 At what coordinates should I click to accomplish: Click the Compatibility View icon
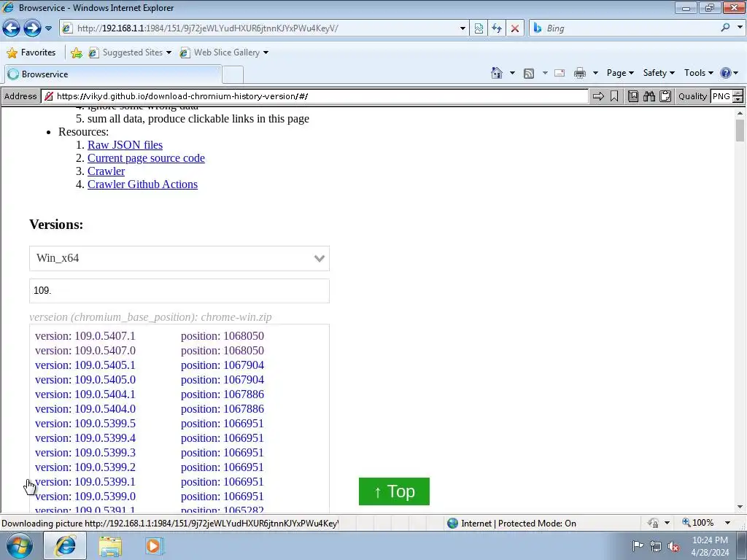479,28
